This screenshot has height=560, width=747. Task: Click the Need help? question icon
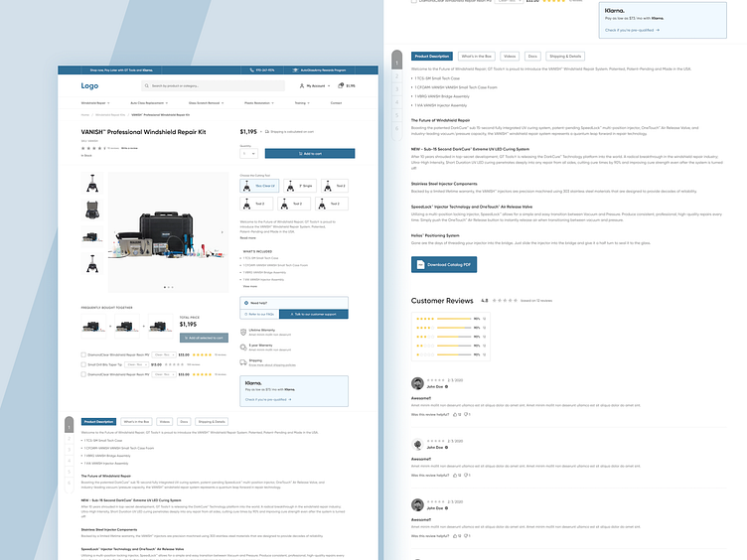(246, 303)
